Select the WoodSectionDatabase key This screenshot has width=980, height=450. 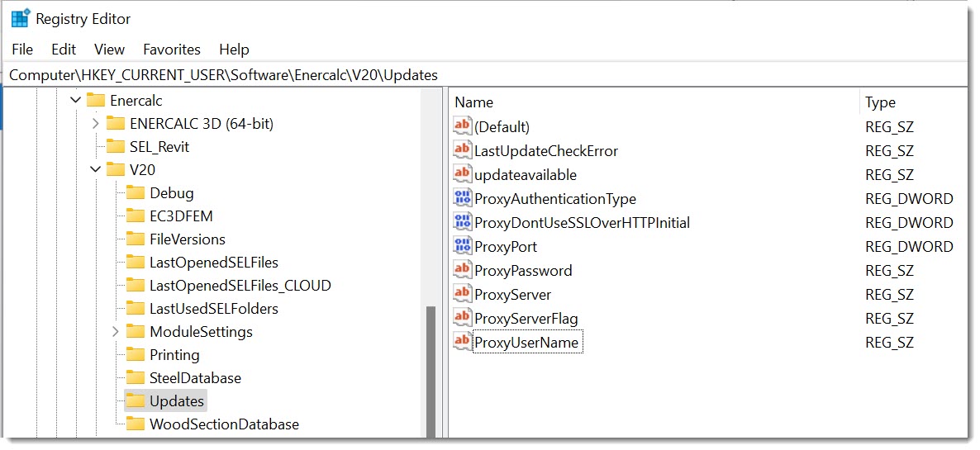[224, 424]
